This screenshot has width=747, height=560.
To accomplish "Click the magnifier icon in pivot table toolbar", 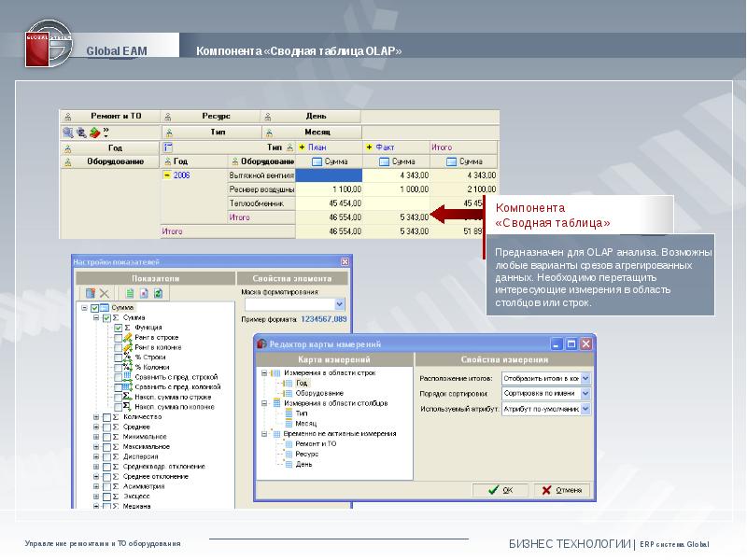I will click(68, 133).
